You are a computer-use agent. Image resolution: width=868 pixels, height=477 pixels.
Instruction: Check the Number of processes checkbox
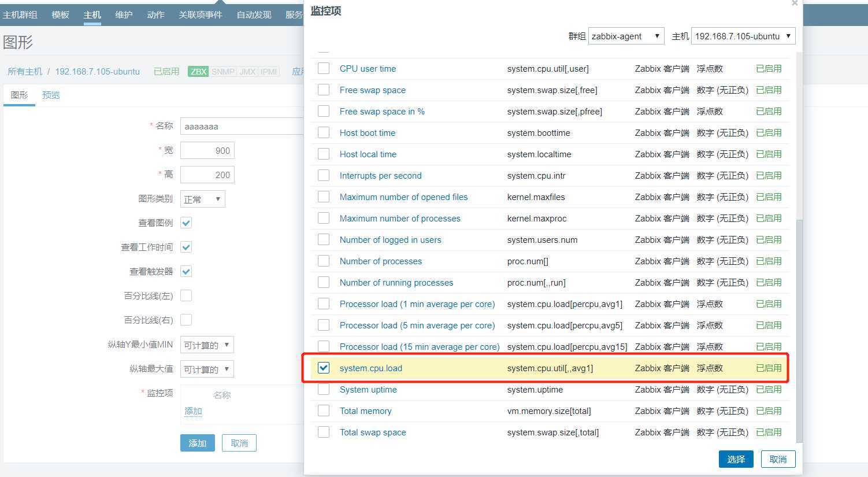click(324, 261)
